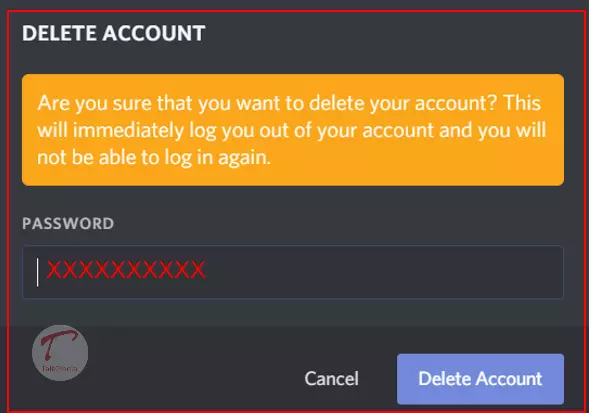
Task: Click the PASSWORD field label
Action: coord(68,223)
